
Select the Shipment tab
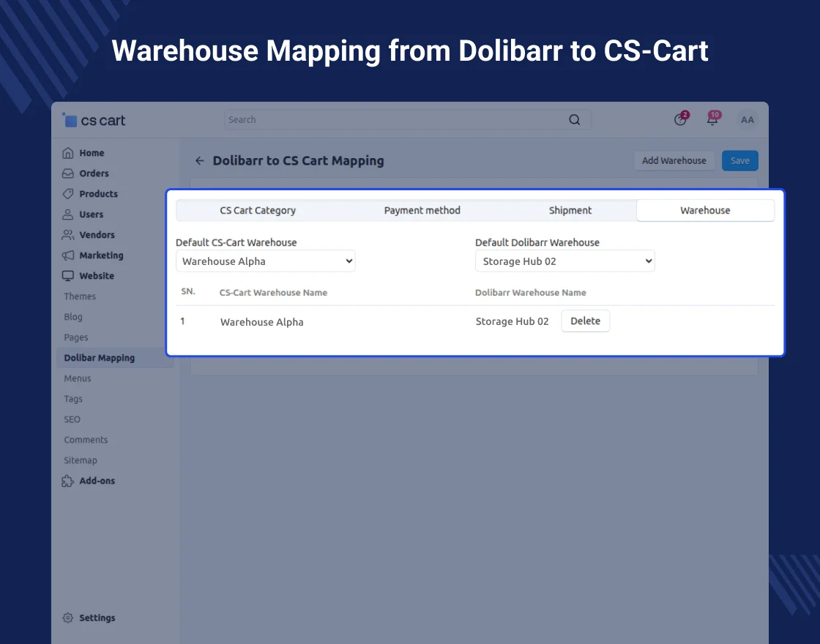(x=570, y=210)
